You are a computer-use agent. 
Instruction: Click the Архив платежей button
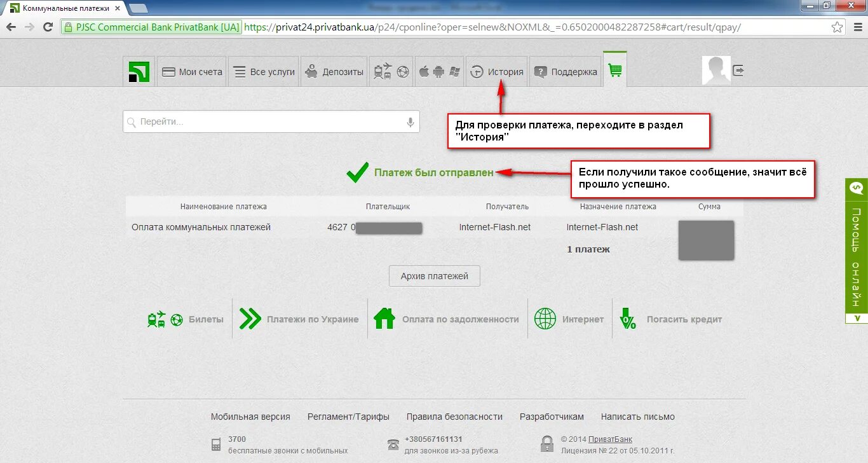[435, 276]
